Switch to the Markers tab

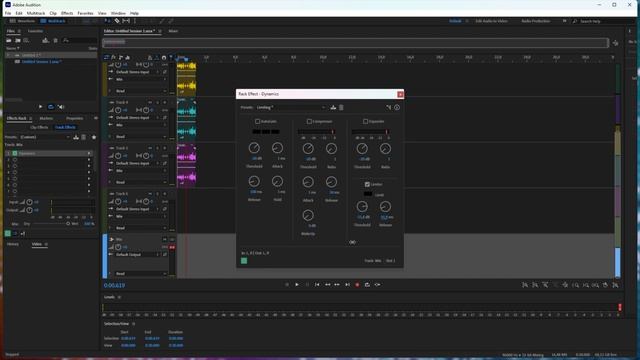tap(46, 118)
